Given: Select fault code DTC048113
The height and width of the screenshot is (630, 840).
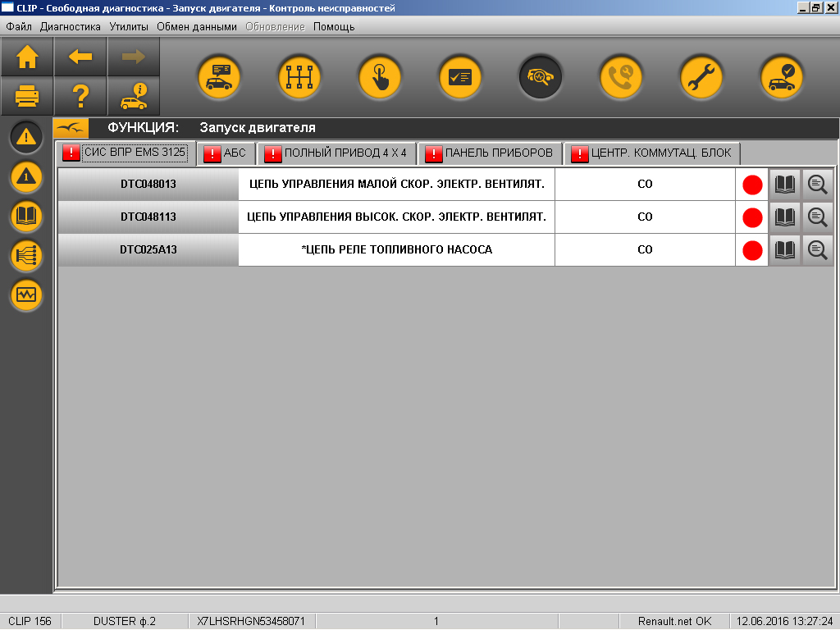Looking at the screenshot, I should [148, 217].
